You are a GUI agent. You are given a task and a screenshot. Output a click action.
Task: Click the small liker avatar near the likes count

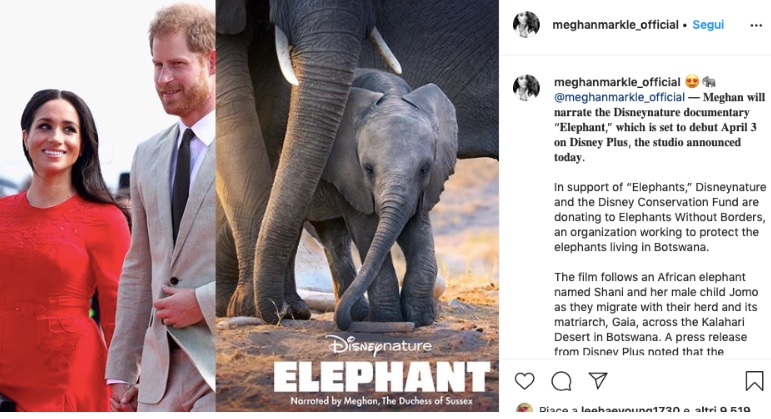[524, 410]
